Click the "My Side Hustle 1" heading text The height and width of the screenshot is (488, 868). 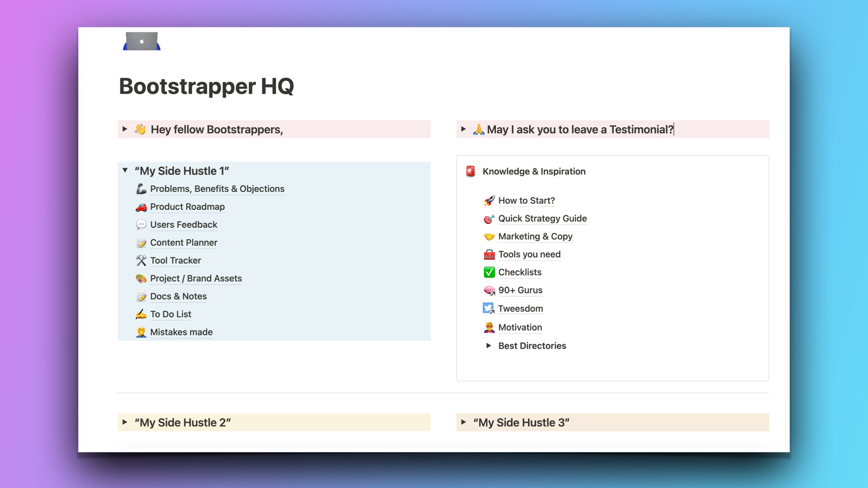pos(182,171)
